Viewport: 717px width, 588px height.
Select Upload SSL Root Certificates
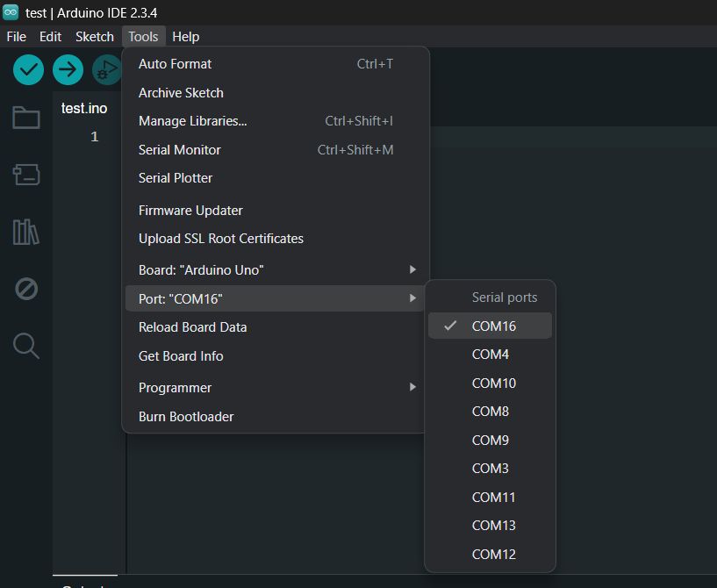point(276,239)
